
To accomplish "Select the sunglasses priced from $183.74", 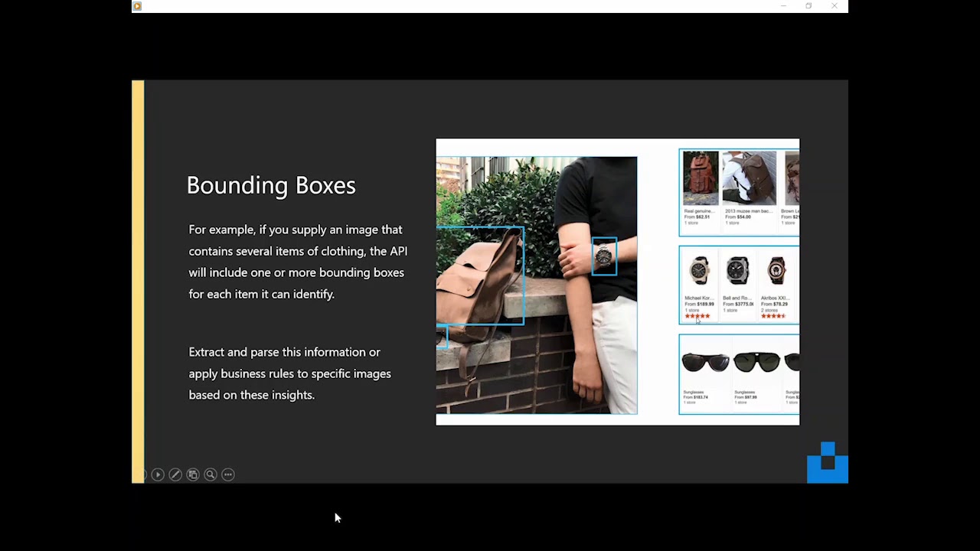I will [x=705, y=362].
